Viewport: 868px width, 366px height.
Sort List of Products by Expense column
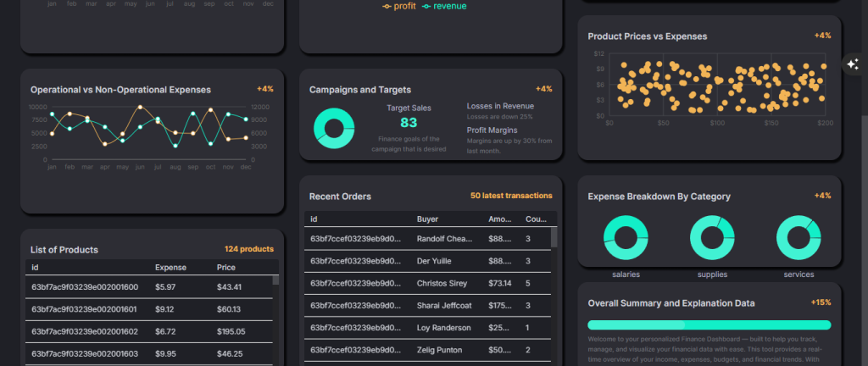tap(170, 268)
